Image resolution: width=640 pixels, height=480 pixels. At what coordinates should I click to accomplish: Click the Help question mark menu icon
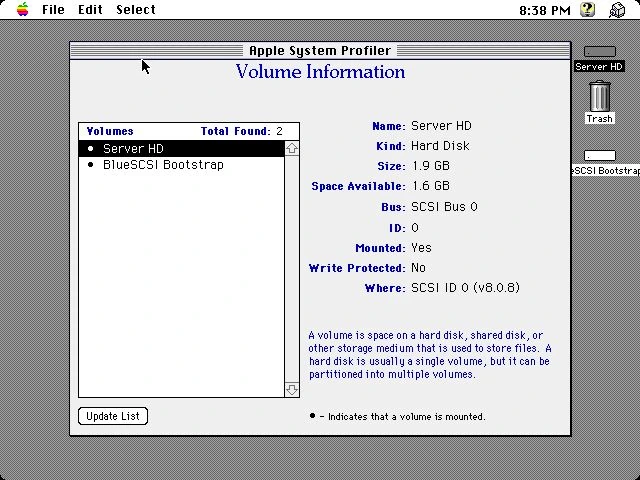[x=588, y=10]
